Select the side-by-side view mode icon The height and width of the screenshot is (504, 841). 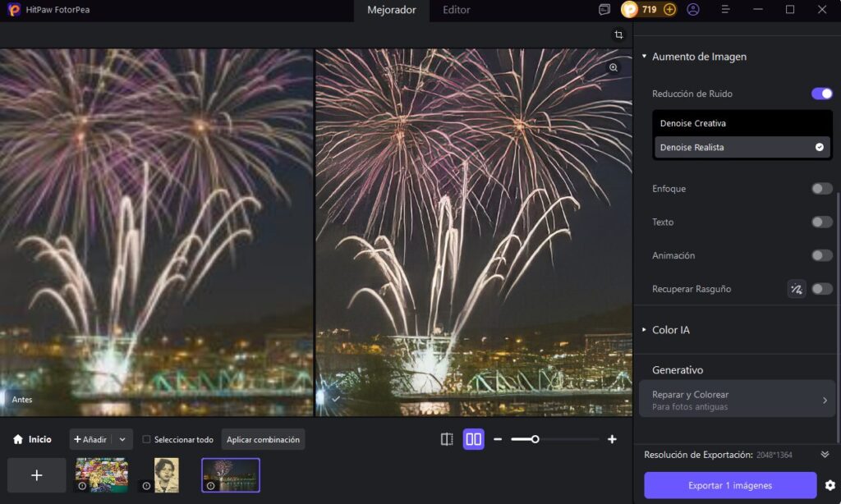(x=472, y=439)
